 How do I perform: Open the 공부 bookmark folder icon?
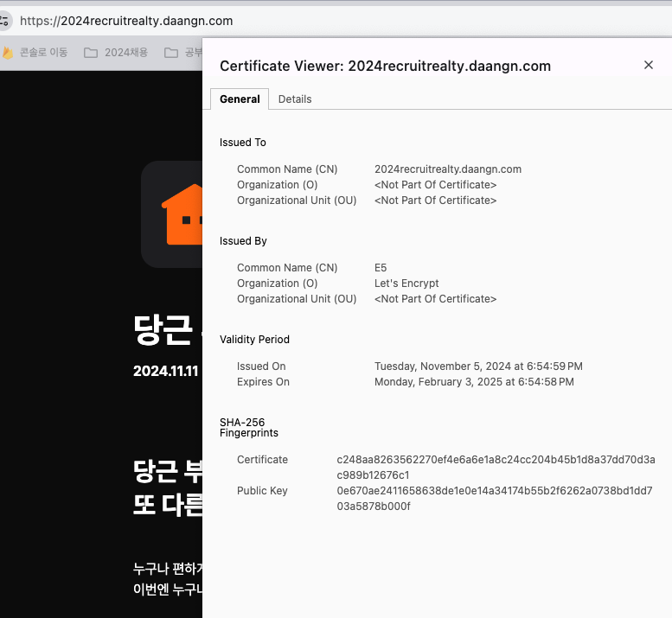pos(171,53)
